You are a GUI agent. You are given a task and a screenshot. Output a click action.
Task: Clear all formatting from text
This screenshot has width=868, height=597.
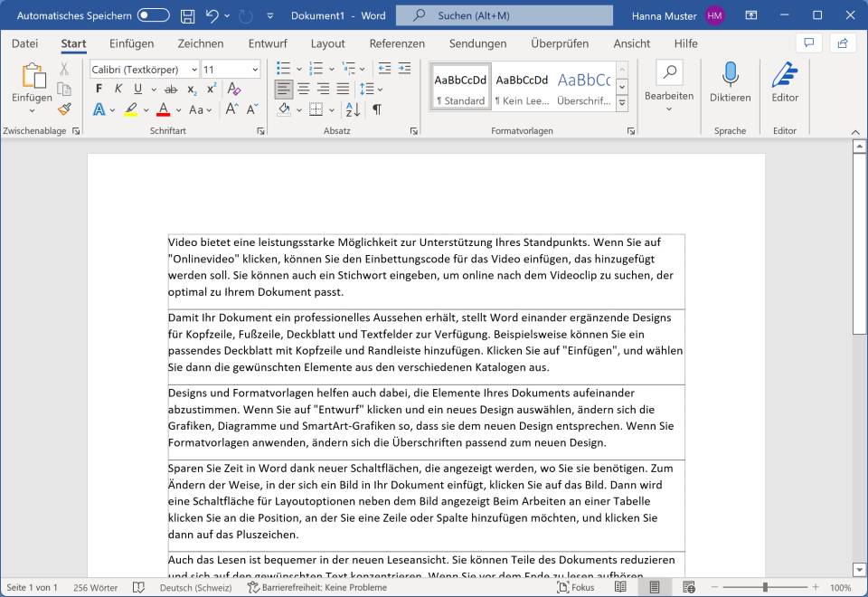pos(234,89)
